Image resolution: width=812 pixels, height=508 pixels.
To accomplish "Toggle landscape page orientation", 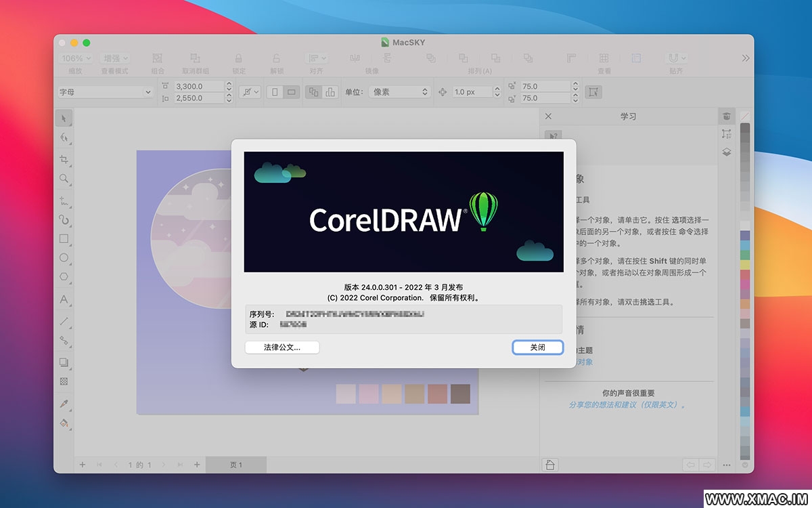I will (x=292, y=91).
